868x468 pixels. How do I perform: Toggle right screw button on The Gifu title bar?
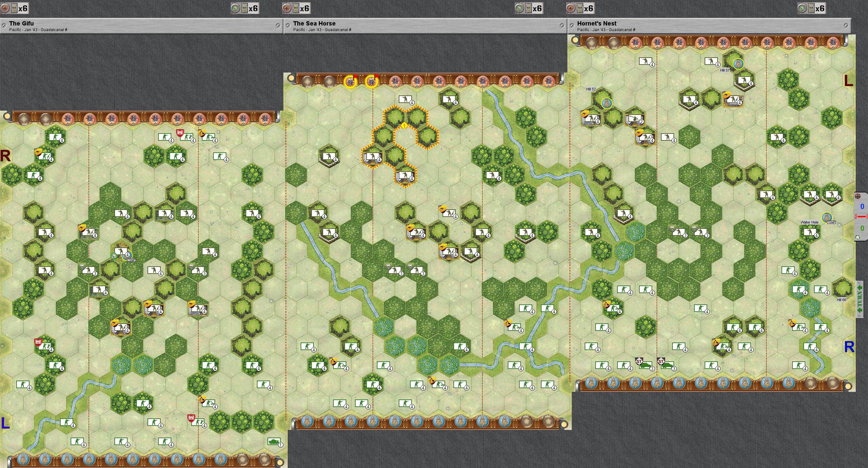(x=278, y=26)
